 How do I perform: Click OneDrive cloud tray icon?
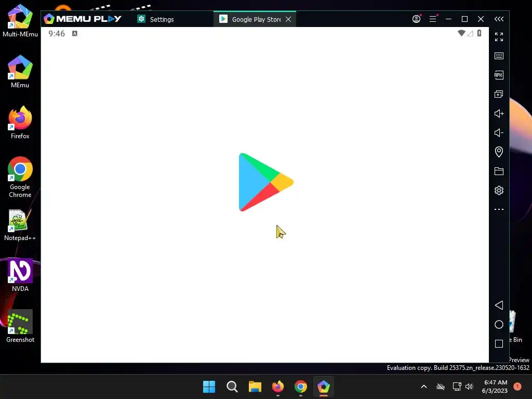pyautogui.click(x=441, y=387)
